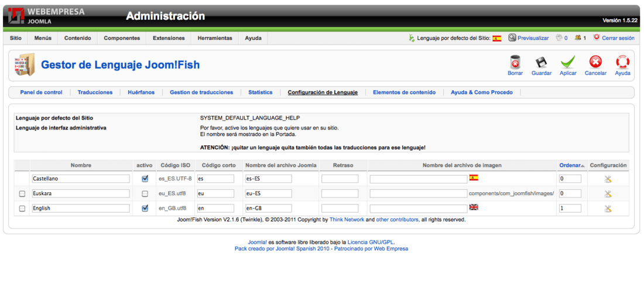
Task: Open the Gestion de traducciones tab
Action: point(201,93)
